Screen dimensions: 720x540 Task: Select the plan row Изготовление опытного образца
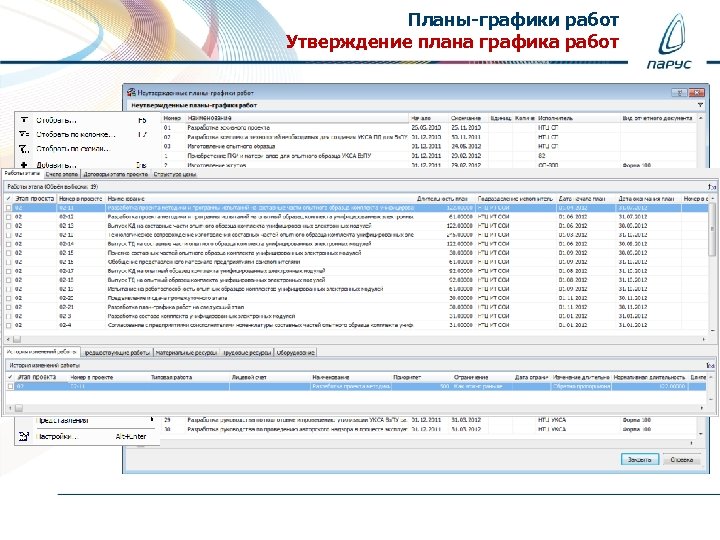point(429,146)
